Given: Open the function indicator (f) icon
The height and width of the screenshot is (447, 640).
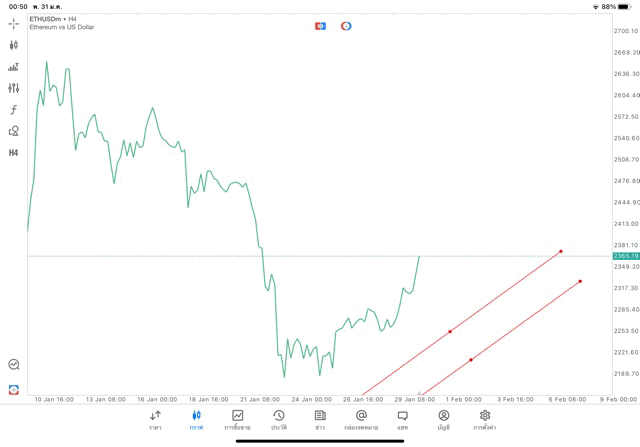Looking at the screenshot, I should tap(14, 110).
